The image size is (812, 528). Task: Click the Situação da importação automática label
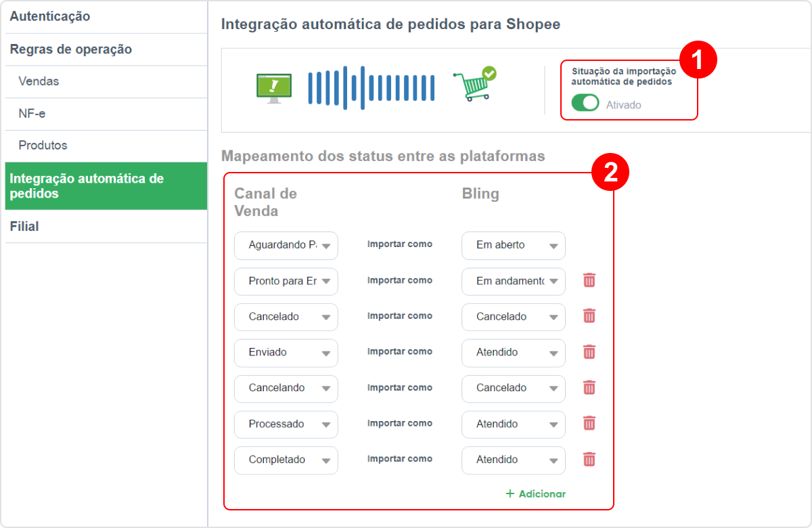(x=624, y=76)
